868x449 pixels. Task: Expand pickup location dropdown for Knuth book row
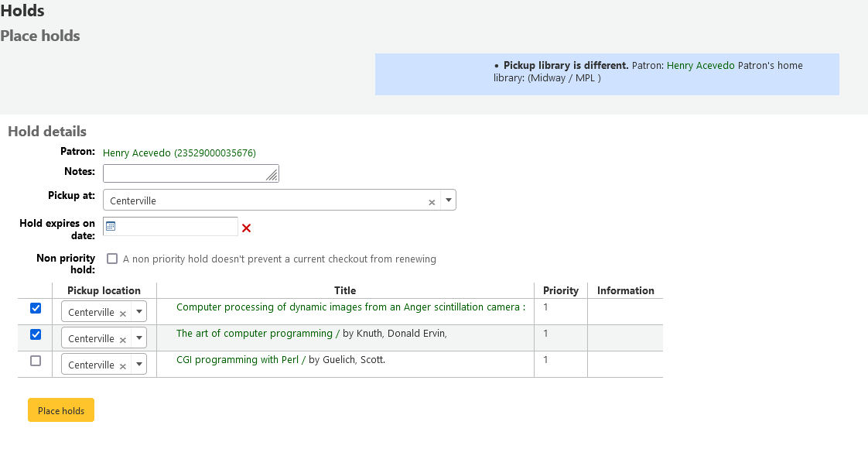(x=138, y=338)
